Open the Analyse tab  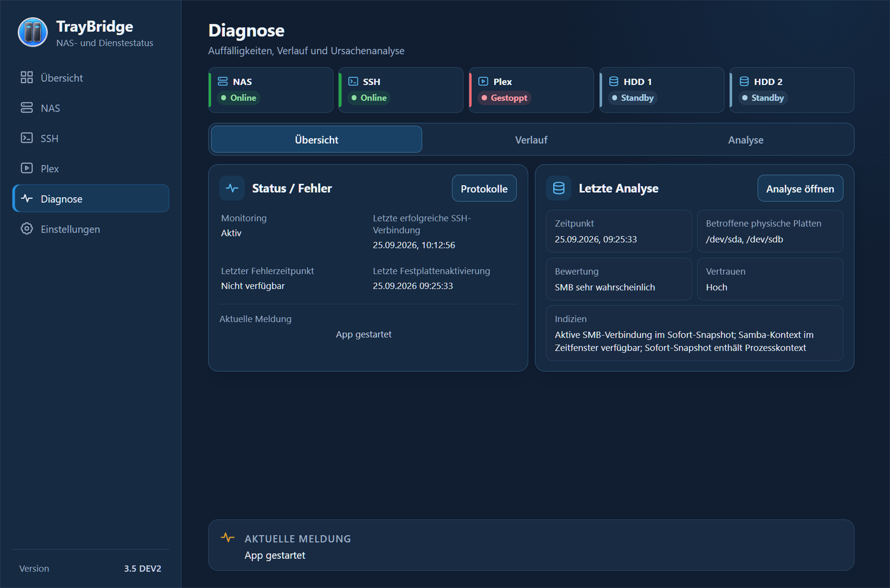tap(746, 139)
